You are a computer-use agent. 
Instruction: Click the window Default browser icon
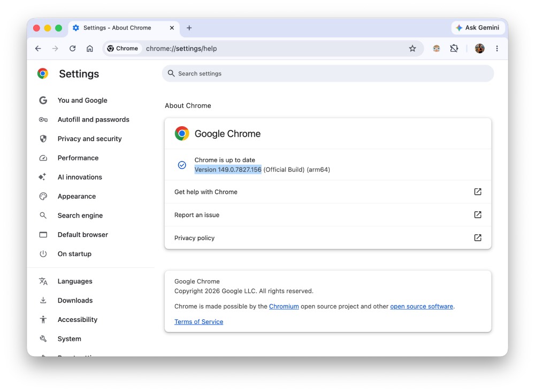point(43,235)
